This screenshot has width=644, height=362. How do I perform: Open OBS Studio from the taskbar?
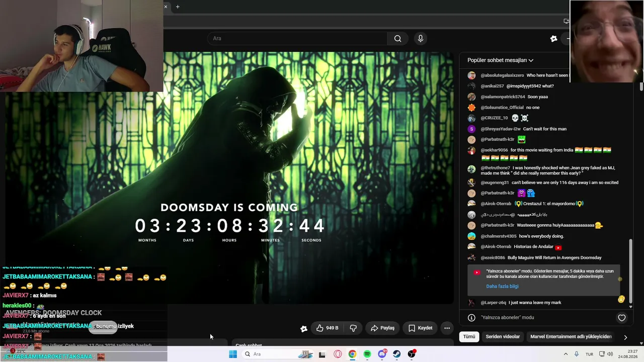coord(412,354)
